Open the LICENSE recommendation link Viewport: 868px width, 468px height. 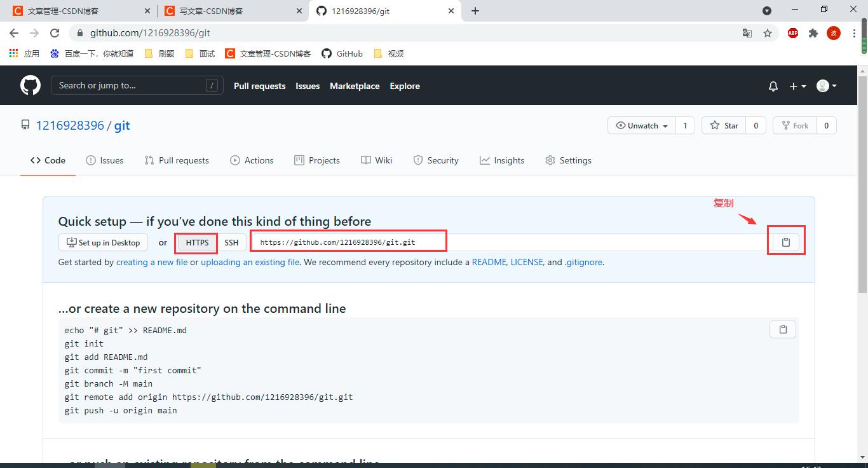527,262
